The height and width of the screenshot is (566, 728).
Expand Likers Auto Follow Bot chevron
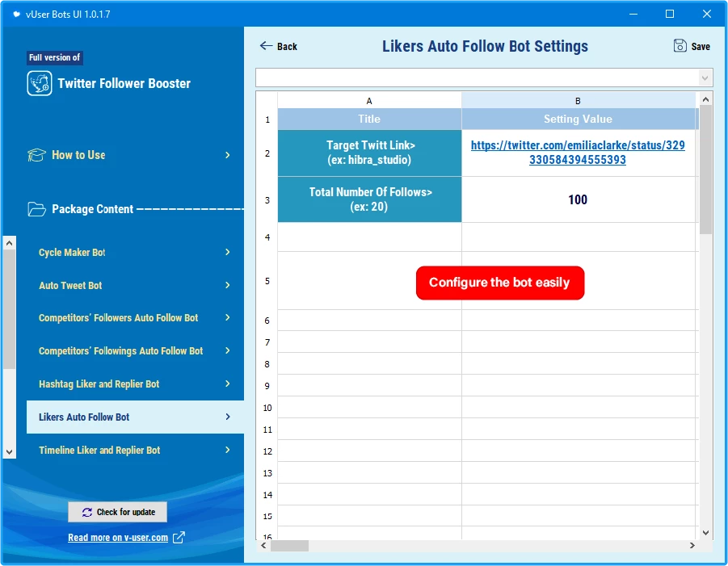pyautogui.click(x=228, y=417)
